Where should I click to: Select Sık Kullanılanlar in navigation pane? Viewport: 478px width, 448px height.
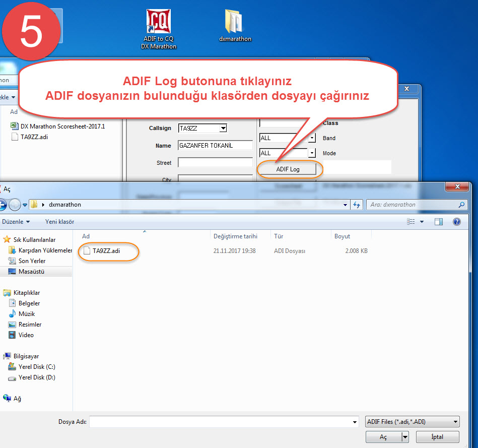coord(30,240)
